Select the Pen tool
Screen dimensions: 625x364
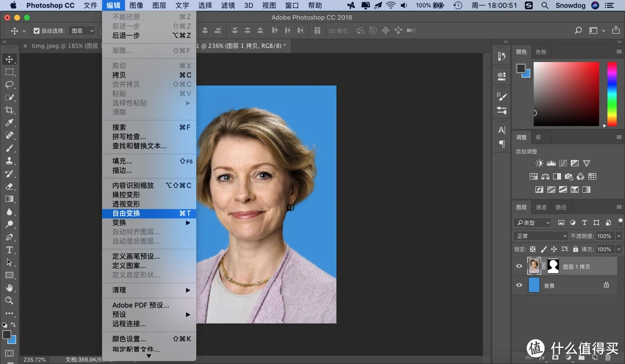9,237
